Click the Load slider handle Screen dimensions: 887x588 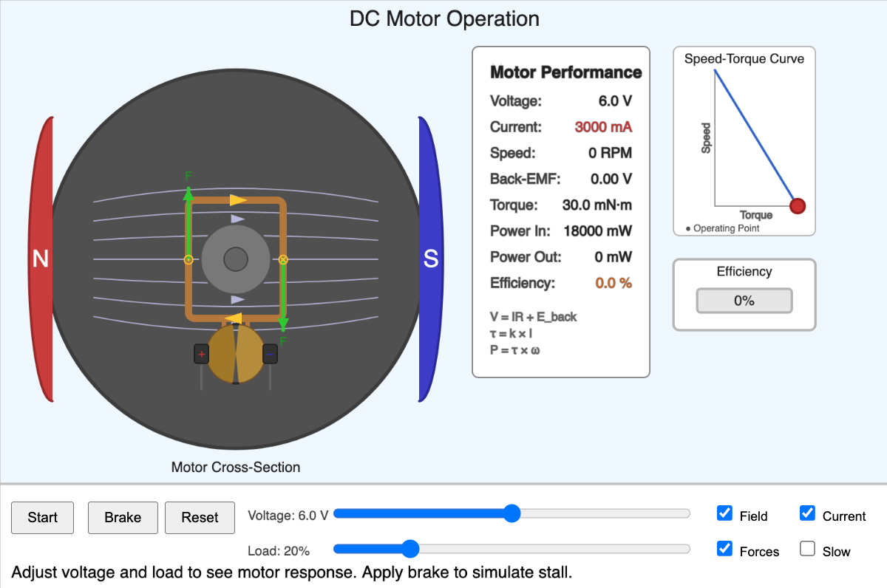pyautogui.click(x=409, y=549)
